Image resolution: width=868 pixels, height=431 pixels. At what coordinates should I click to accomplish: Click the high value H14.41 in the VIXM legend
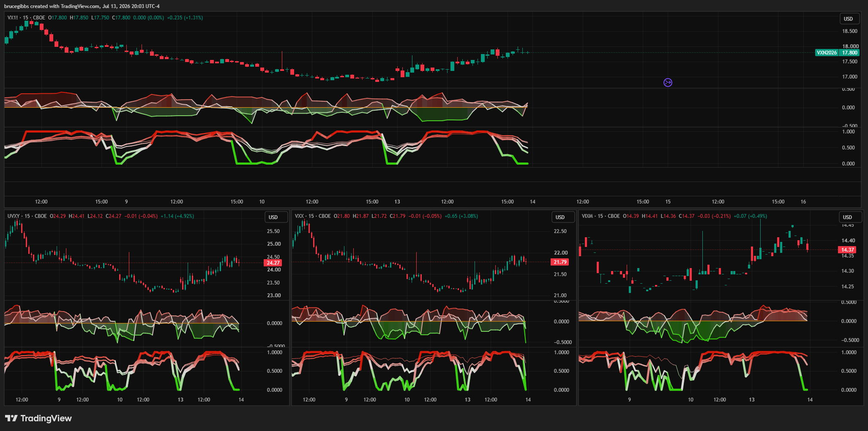click(x=650, y=216)
